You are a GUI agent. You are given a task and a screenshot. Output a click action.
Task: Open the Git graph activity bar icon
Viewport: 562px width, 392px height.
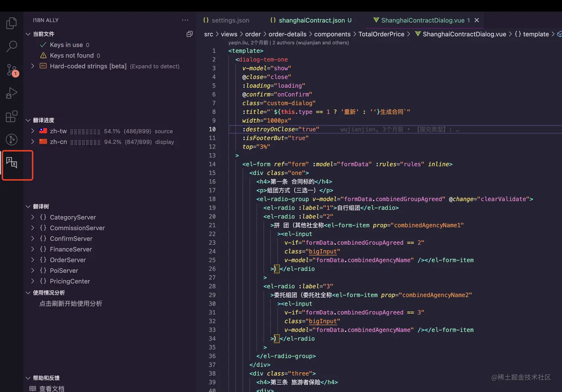tap(12, 139)
